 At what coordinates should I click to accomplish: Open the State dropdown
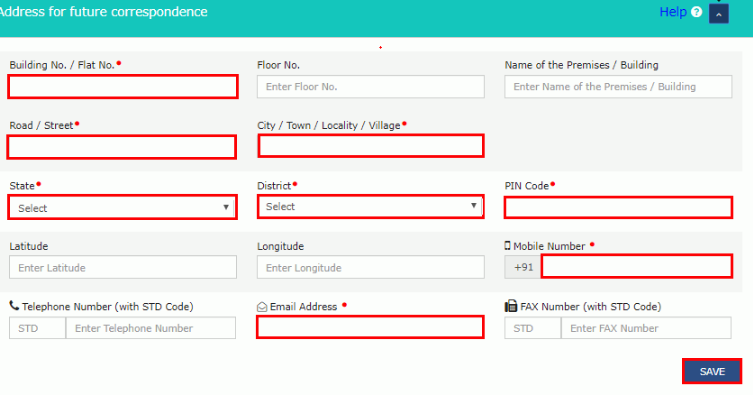122,207
